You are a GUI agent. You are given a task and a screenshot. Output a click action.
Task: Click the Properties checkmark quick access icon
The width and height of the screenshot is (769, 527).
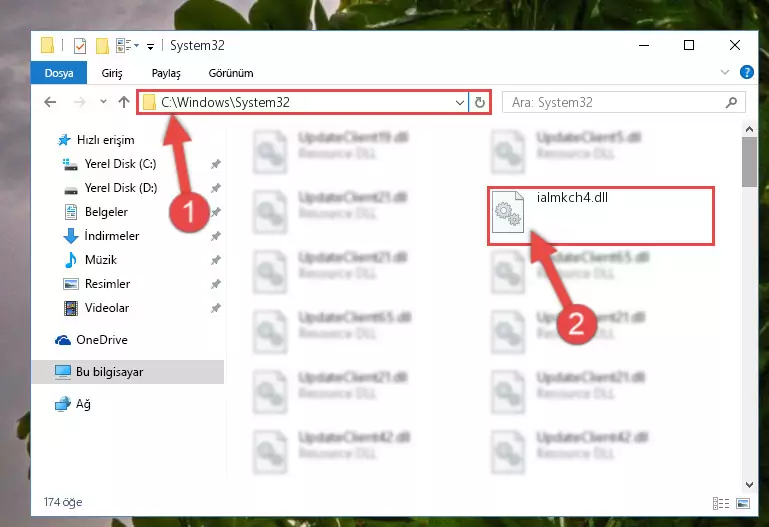click(x=79, y=46)
